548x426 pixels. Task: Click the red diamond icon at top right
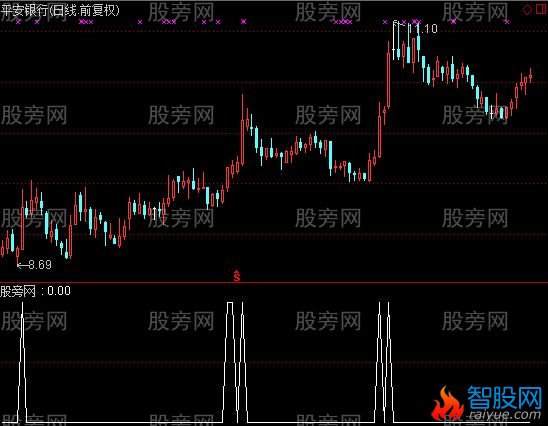tap(527, 9)
